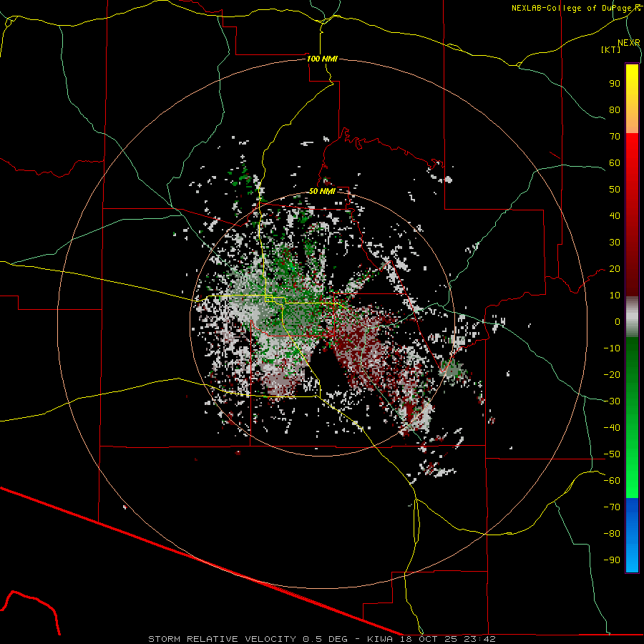Viewport: 644px width, 644px height.
Task: Click the "-70" value on the velocity scale
Action: click(612, 507)
